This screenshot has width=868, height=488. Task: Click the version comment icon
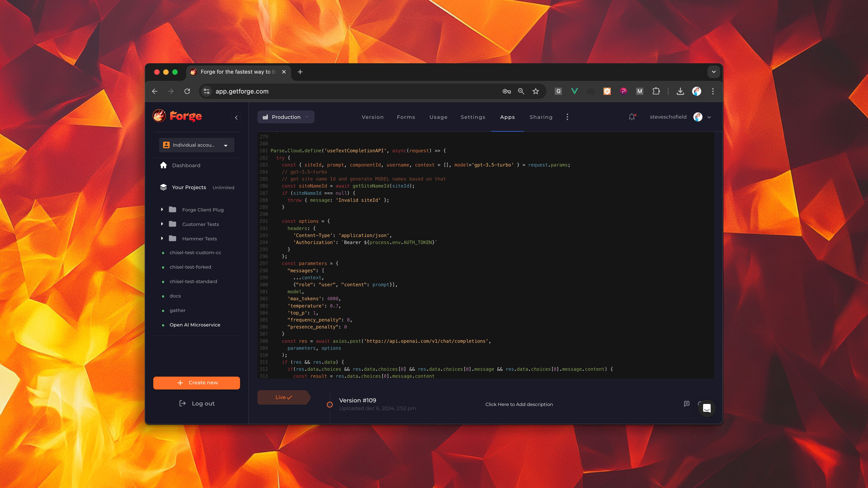(687, 404)
